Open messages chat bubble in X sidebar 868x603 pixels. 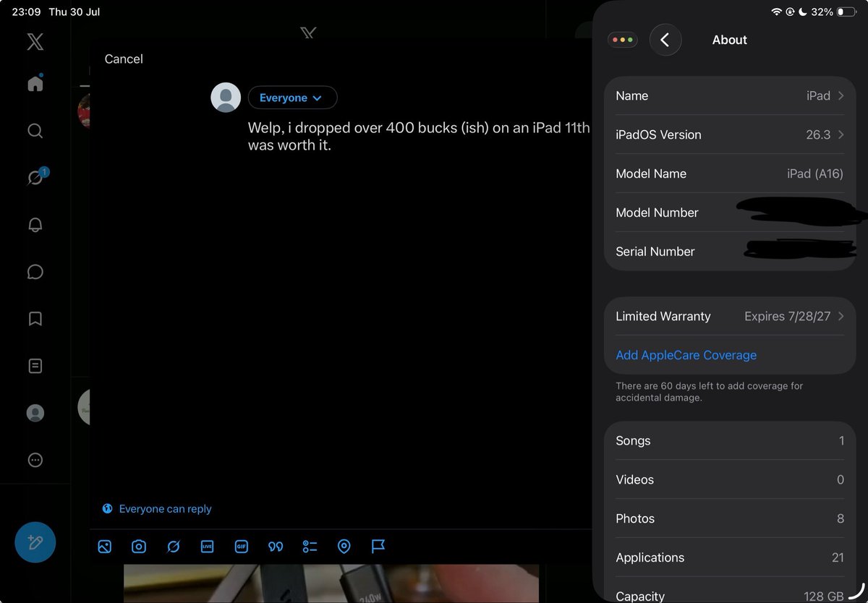[x=35, y=272]
